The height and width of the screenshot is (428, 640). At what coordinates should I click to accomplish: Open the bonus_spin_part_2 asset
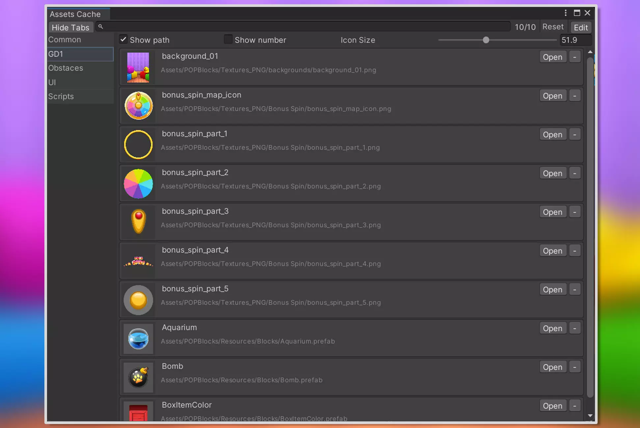(x=552, y=173)
